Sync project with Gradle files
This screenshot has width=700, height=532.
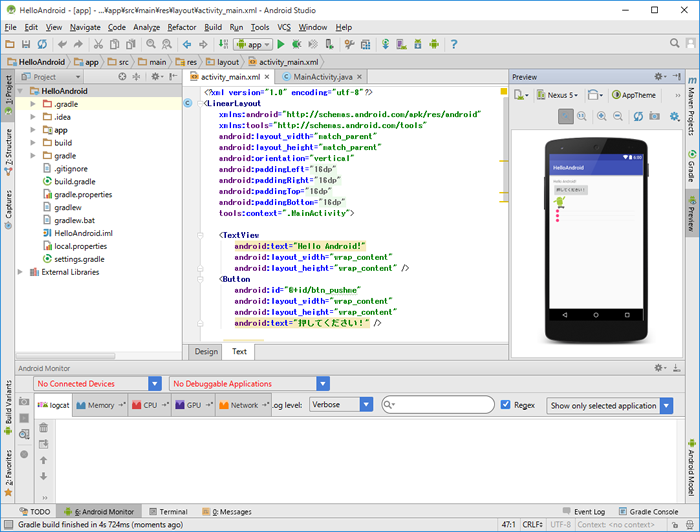(385, 44)
